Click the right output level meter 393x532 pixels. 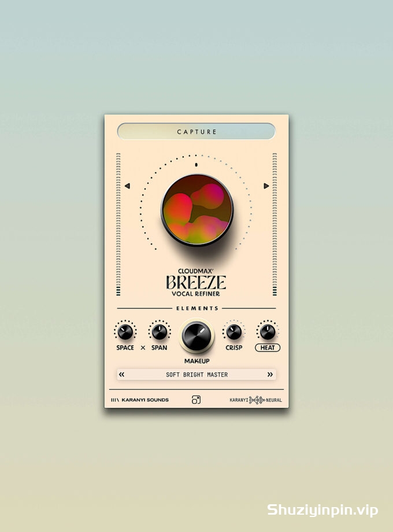pyautogui.click(x=275, y=224)
